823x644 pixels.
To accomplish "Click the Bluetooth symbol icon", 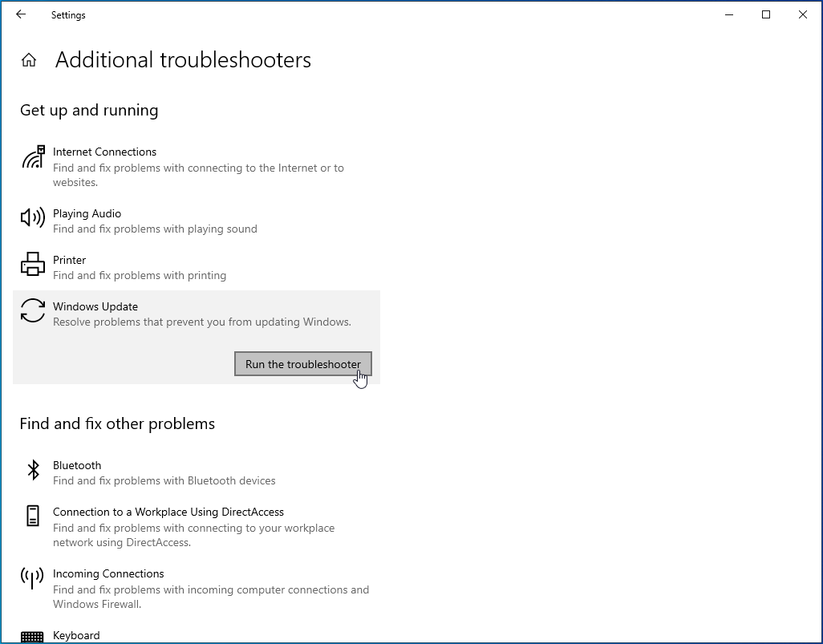I will (x=33, y=470).
